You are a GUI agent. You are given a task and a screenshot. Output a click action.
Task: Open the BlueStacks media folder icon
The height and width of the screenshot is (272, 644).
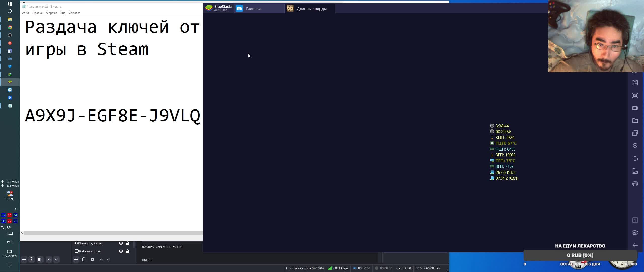[x=635, y=121]
